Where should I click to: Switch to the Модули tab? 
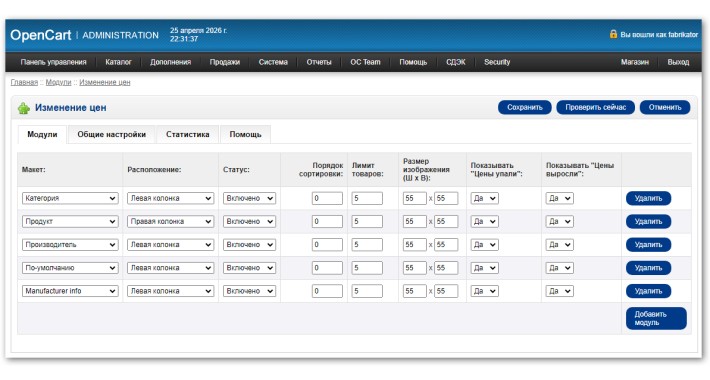pos(42,135)
